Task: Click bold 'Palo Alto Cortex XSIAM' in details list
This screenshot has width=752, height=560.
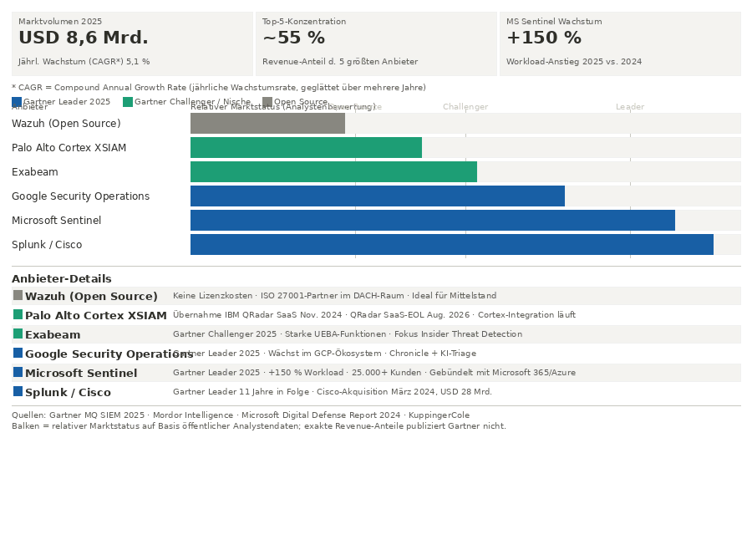Action: [x=96, y=315]
